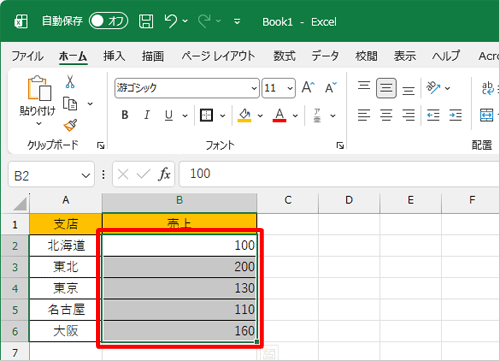
Task: Open the font size 11 dropdown
Action: (x=290, y=88)
